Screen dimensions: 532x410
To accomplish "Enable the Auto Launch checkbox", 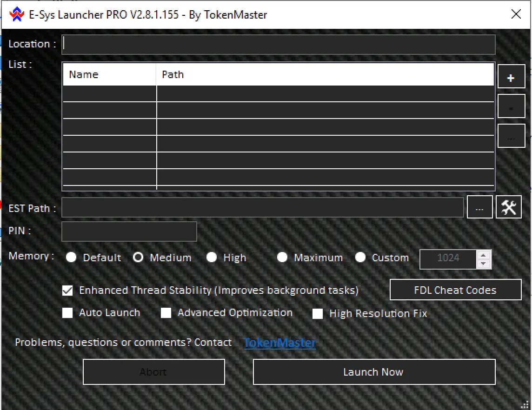I will point(67,313).
